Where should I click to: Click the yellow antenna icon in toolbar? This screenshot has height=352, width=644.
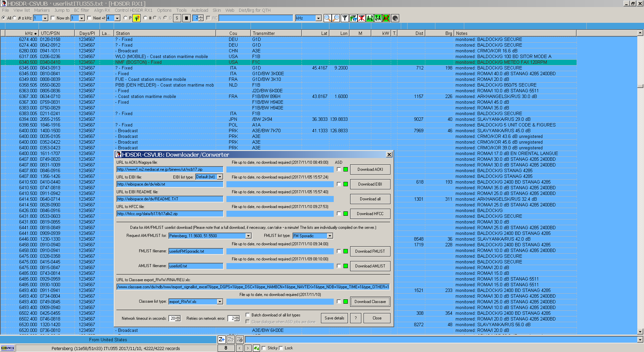137,18
